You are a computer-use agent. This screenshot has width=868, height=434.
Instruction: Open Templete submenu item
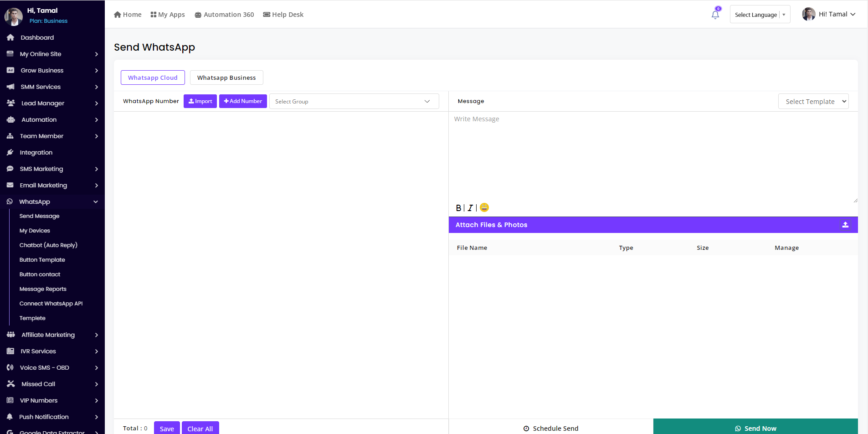[x=32, y=318]
